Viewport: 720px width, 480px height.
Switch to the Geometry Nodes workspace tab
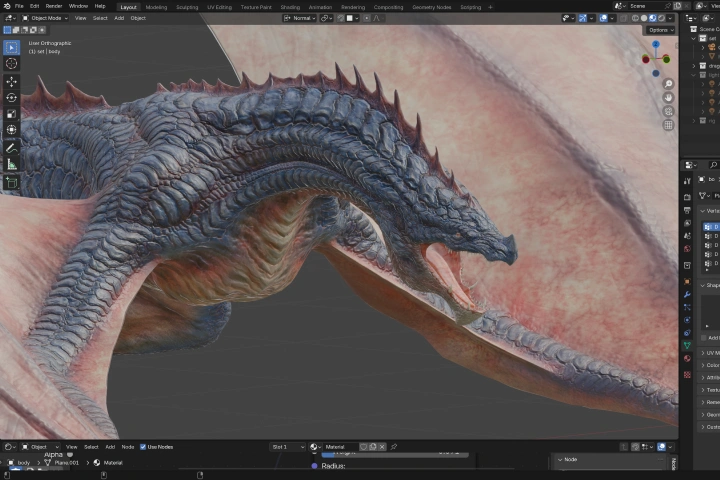[432, 7]
